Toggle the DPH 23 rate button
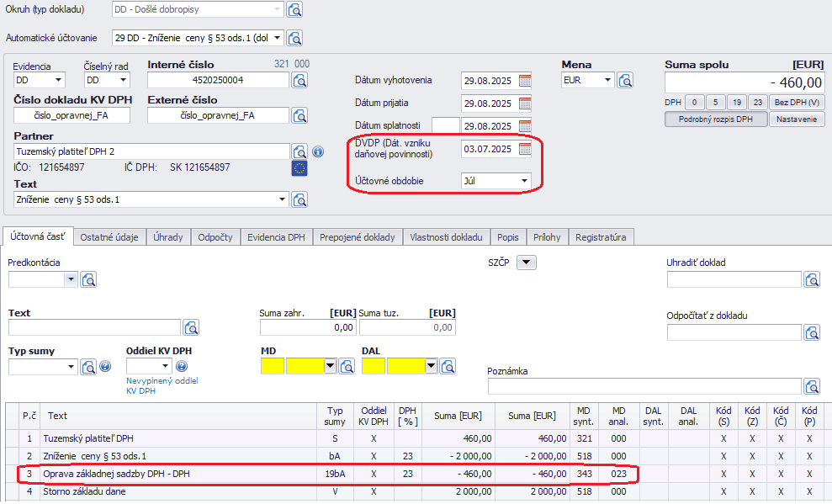Image resolution: width=832 pixels, height=504 pixels. pyautogui.click(x=757, y=103)
